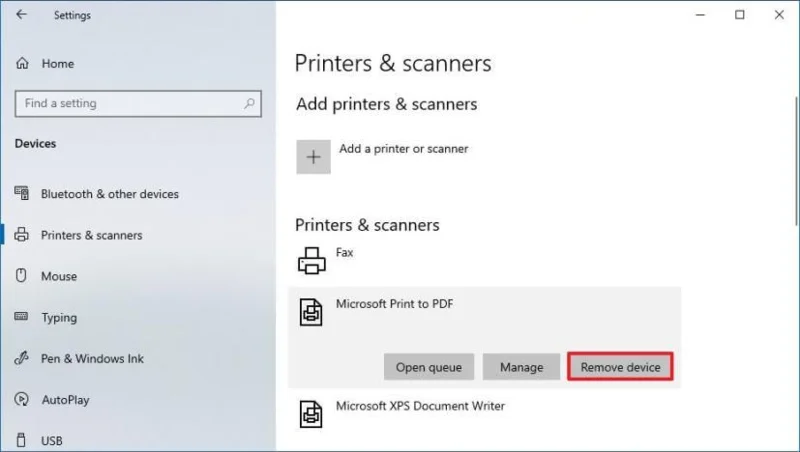The image size is (800, 452).
Task: Click the USB sidebar icon
Action: (x=21, y=440)
